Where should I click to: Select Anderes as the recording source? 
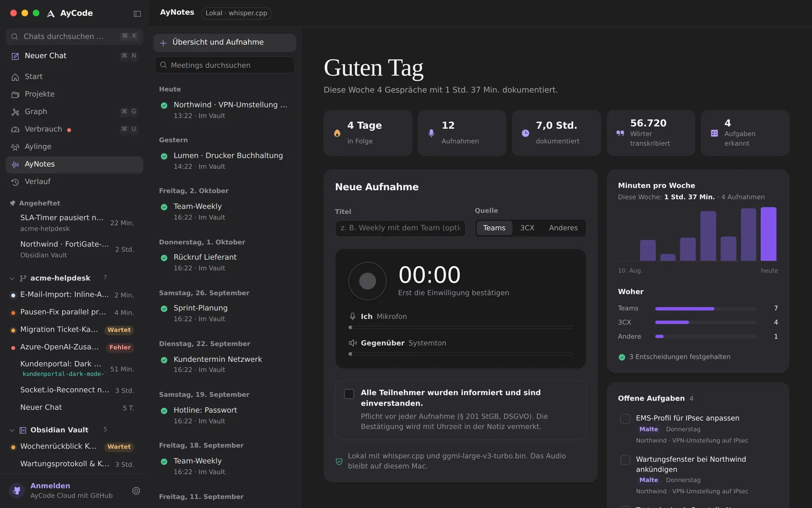(x=563, y=228)
